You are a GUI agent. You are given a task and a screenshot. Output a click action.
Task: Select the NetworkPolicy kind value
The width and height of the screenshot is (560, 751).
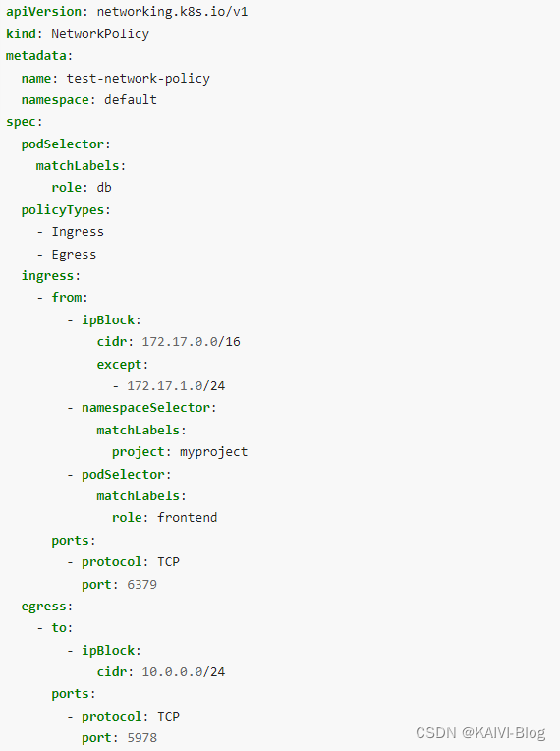point(100,34)
